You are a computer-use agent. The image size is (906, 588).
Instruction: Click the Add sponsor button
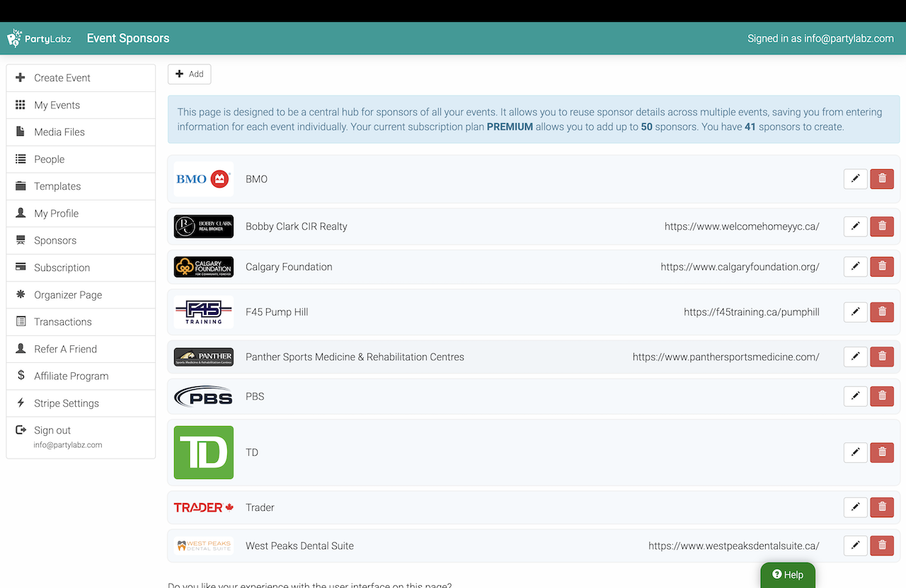[x=189, y=74]
